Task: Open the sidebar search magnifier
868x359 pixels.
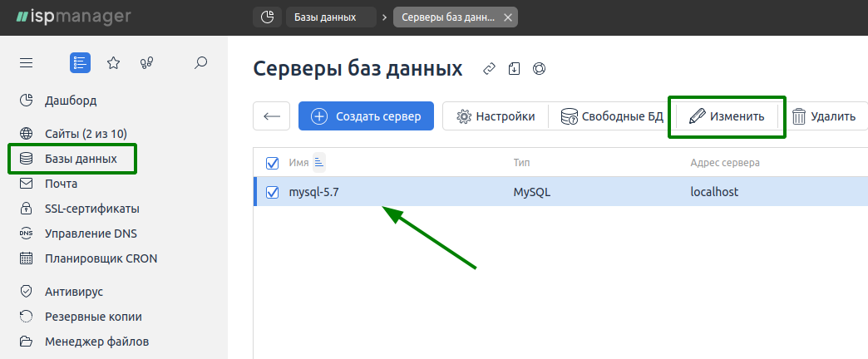Action: click(200, 62)
